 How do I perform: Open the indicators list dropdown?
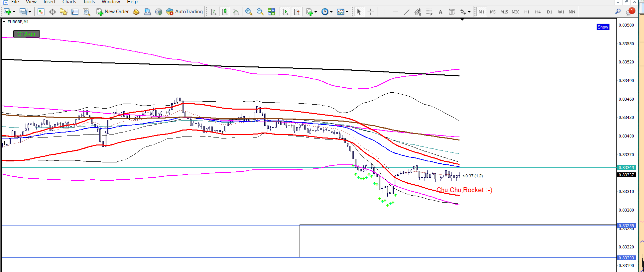click(316, 12)
